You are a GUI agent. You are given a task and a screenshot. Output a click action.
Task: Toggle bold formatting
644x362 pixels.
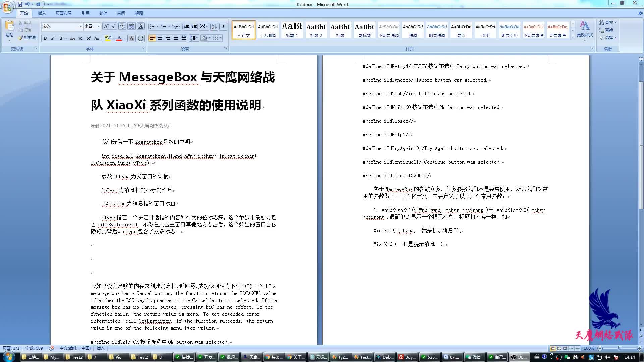coord(45,38)
